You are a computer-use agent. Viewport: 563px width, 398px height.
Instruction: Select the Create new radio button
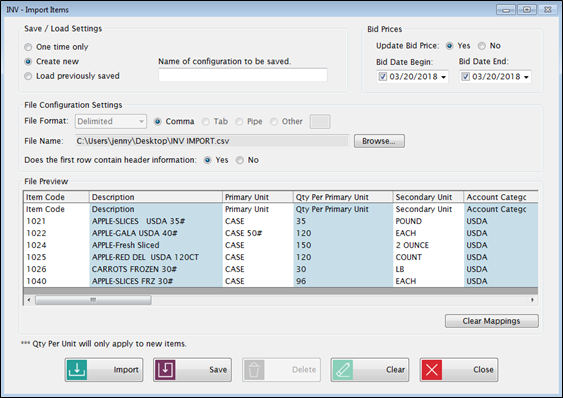point(28,61)
